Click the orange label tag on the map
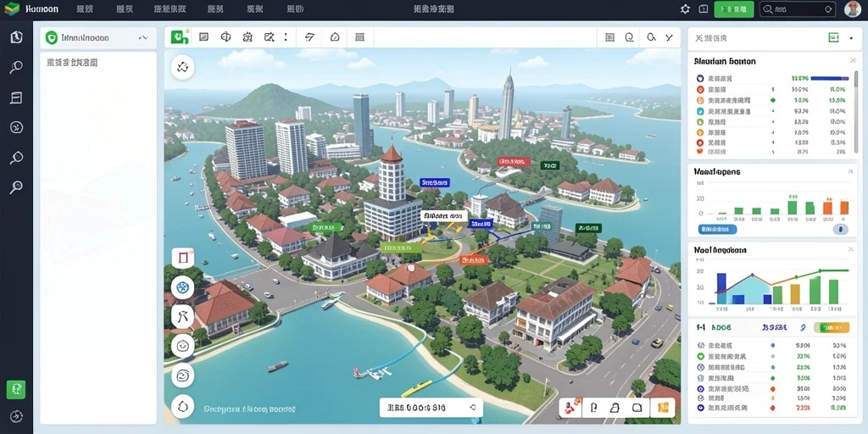 point(474,259)
